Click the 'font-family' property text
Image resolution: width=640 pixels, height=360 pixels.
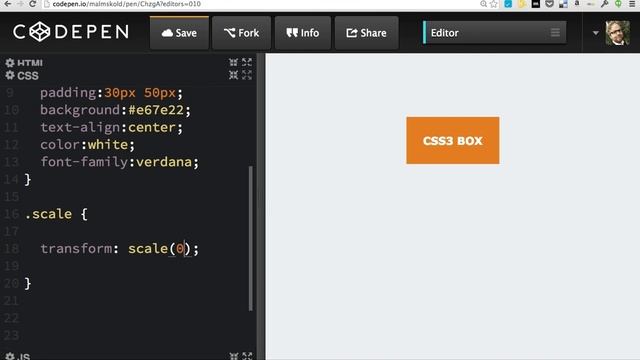tap(84, 162)
